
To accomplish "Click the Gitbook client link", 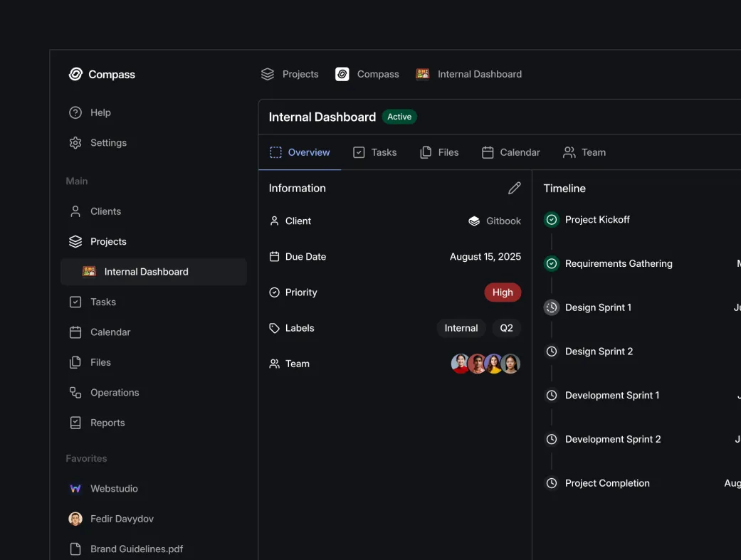I will [495, 221].
